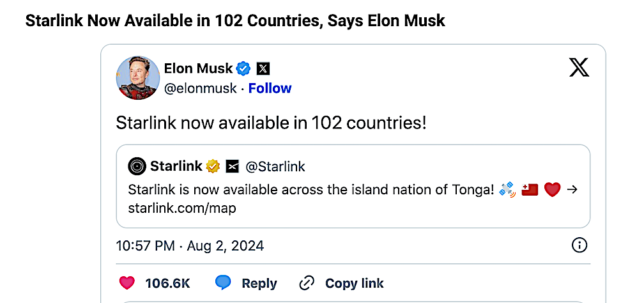Follow the @elonmusk account
Image resolution: width=644 pixels, height=303 pixels.
(270, 88)
